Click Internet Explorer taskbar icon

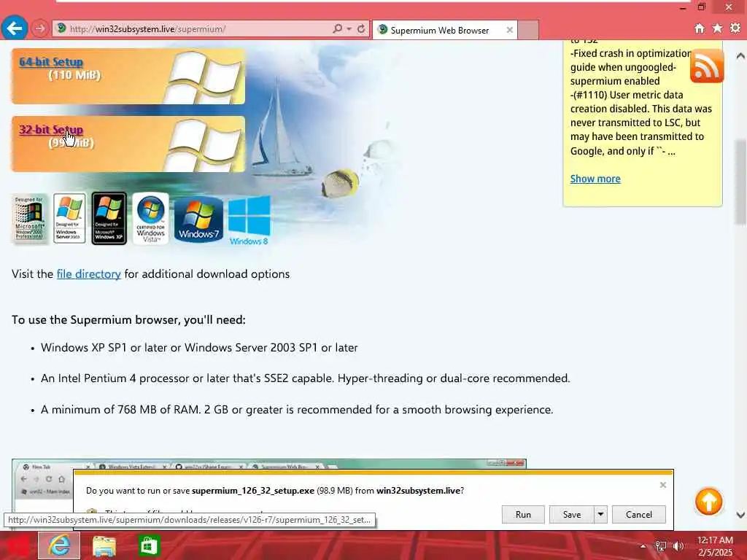point(58,545)
